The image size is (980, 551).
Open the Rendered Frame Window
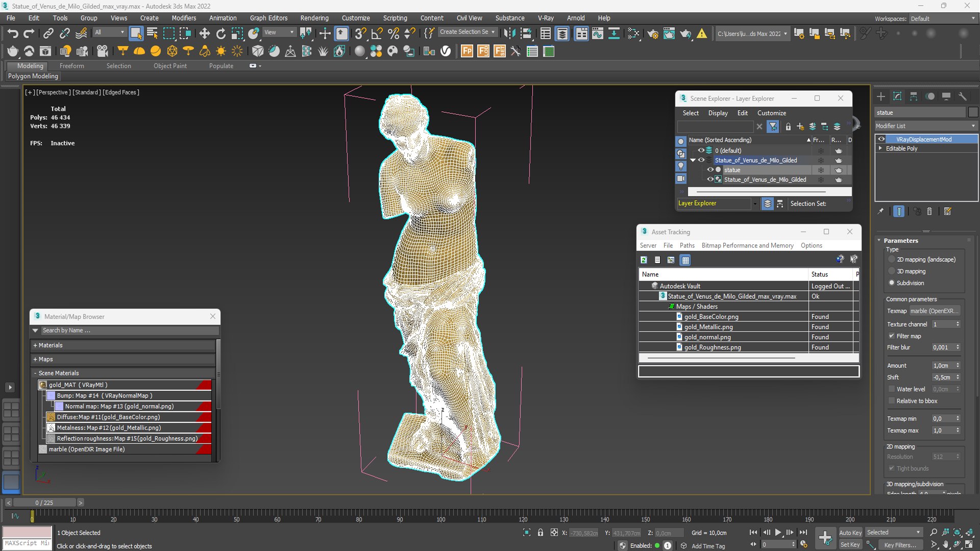coord(669,34)
